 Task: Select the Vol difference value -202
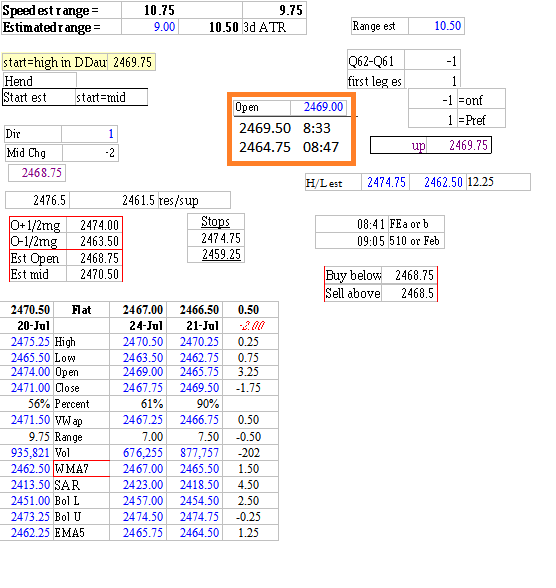pyautogui.click(x=249, y=453)
